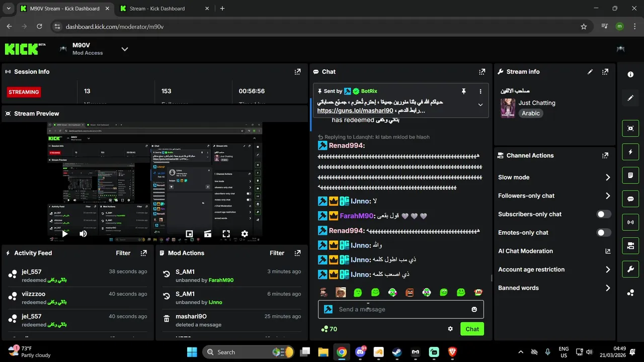The width and height of the screenshot is (644, 362).
Task: Pop out the Channel Actions panel
Action: tap(605, 156)
